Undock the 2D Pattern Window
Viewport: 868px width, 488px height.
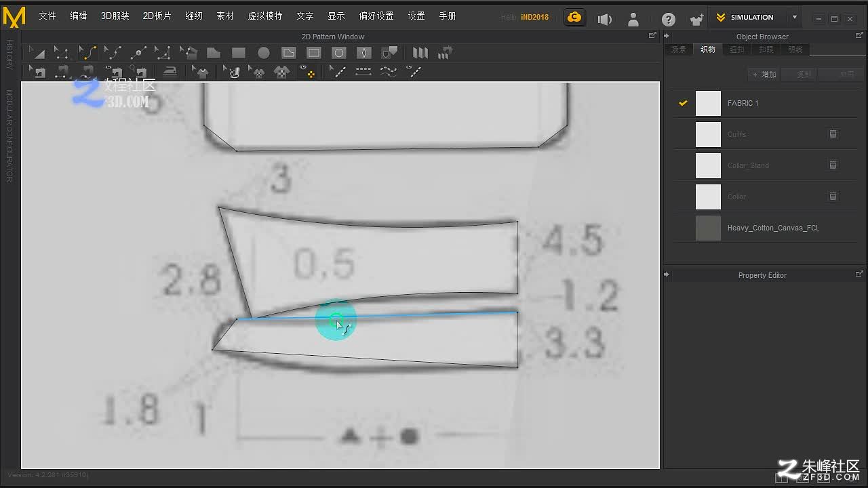tap(652, 36)
